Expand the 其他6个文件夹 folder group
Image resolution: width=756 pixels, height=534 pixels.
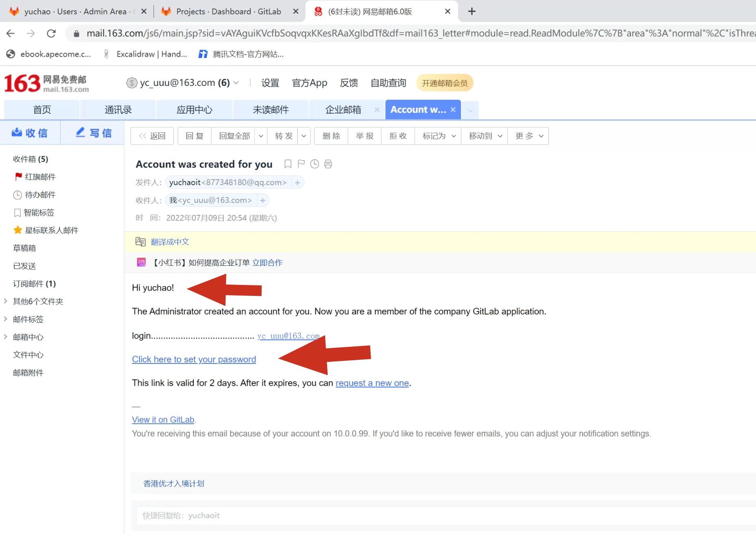(x=6, y=301)
